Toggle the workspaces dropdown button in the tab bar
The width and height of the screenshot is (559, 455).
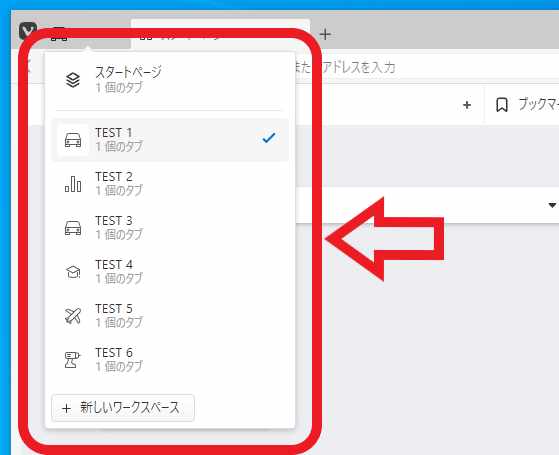click(x=59, y=35)
